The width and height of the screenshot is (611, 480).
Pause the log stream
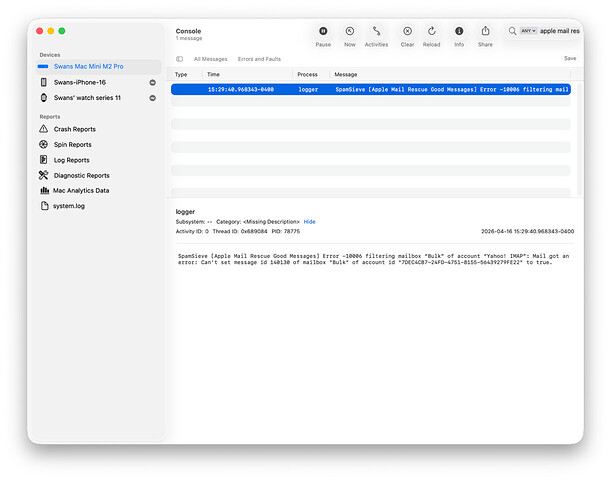click(x=323, y=32)
